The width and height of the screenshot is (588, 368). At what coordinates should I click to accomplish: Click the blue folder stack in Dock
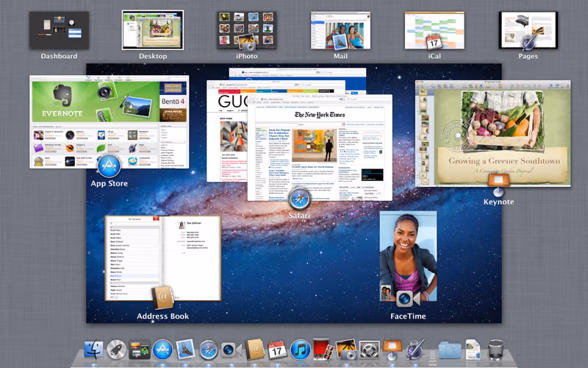pos(450,350)
